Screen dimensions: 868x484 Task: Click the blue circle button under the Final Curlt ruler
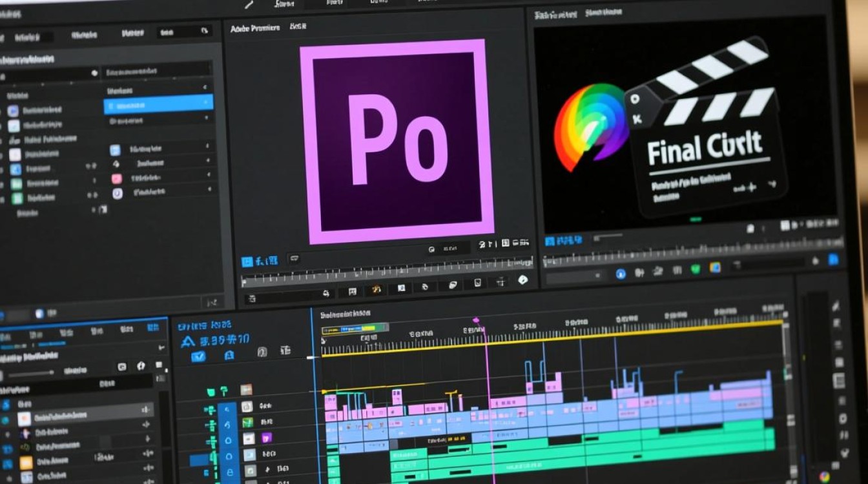point(621,274)
